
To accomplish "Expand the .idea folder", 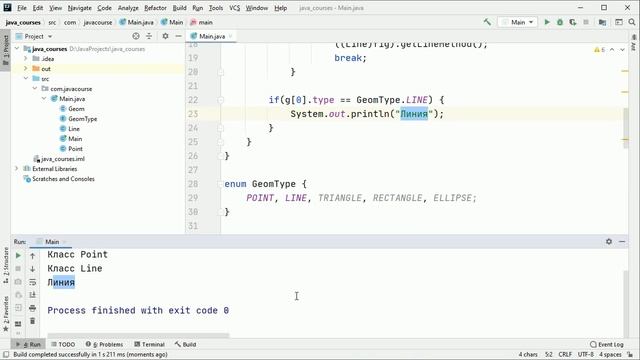I will tap(25, 58).
